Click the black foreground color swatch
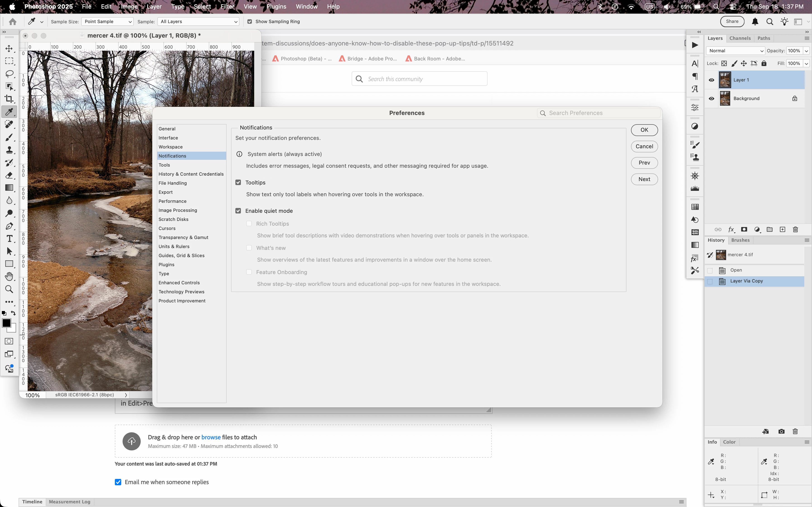Image resolution: width=812 pixels, height=507 pixels. pyautogui.click(x=6, y=323)
